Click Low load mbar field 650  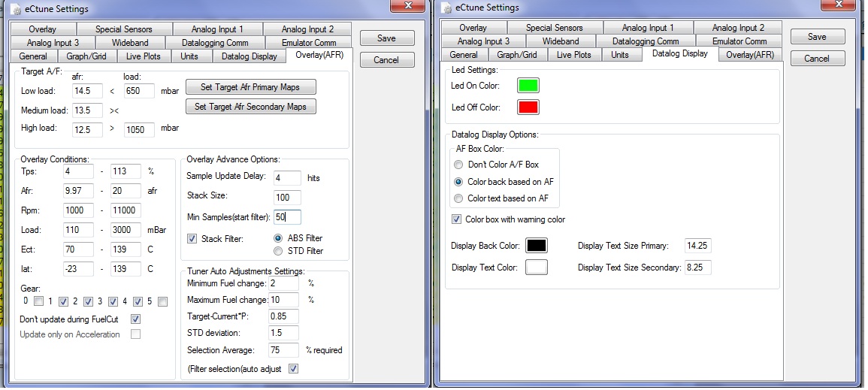coord(139,91)
